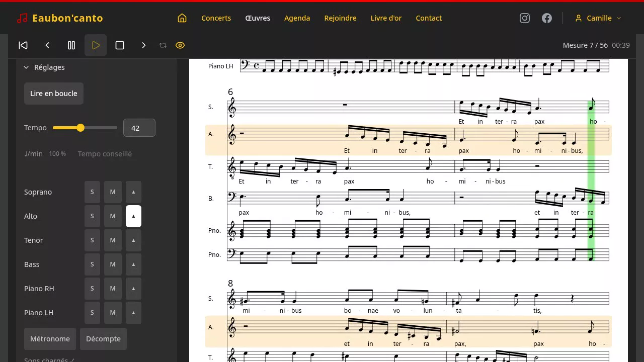Go to the home icon in navbar
644x362 pixels.
tap(182, 18)
